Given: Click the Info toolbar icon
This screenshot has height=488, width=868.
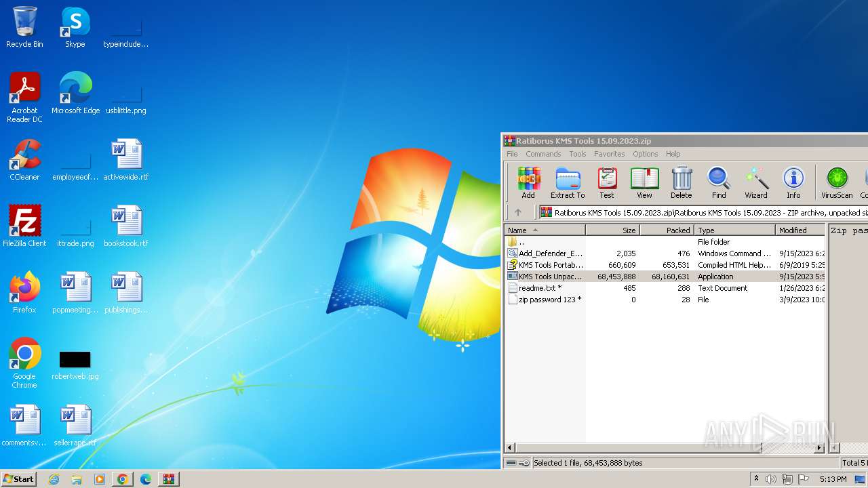Looking at the screenshot, I should click(x=793, y=183).
